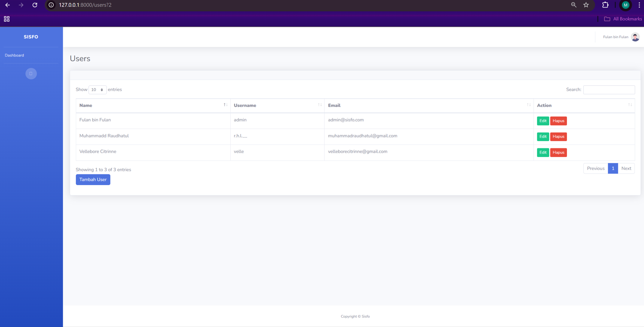Open the Chrome profile avatar M
This screenshot has width=644, height=327.
pos(625,5)
